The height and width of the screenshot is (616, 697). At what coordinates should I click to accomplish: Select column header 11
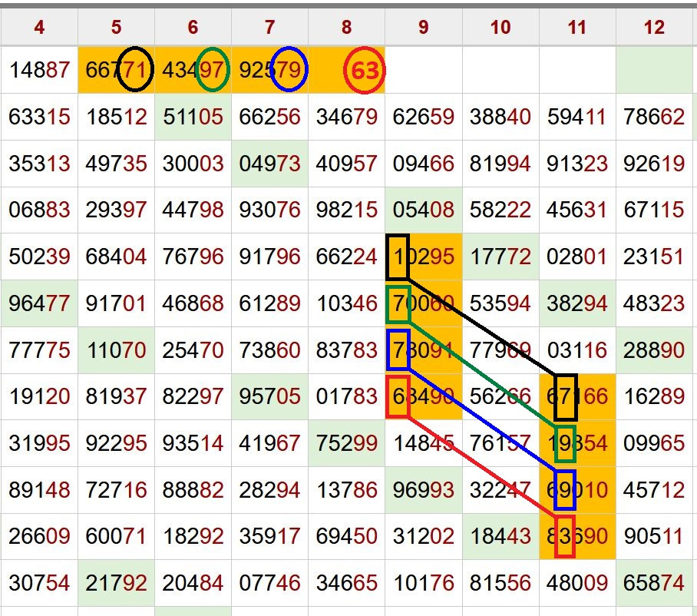[x=577, y=27]
